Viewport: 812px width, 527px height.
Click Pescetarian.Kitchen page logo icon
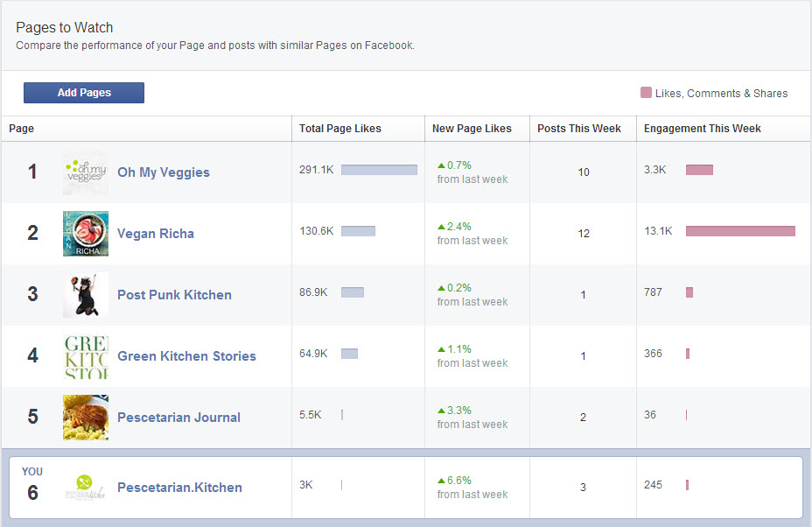(x=86, y=487)
